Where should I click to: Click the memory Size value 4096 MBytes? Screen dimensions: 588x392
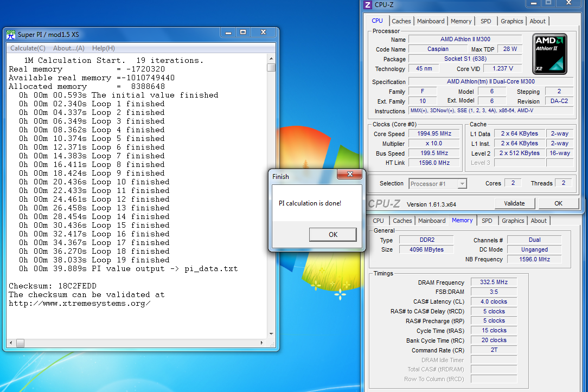pos(427,249)
